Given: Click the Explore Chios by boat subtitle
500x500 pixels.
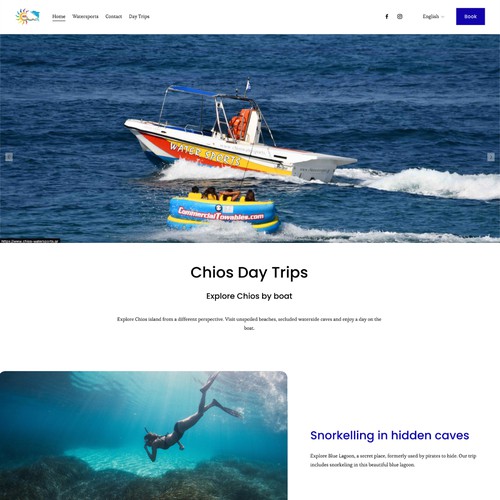Looking at the screenshot, I should click(x=249, y=296).
